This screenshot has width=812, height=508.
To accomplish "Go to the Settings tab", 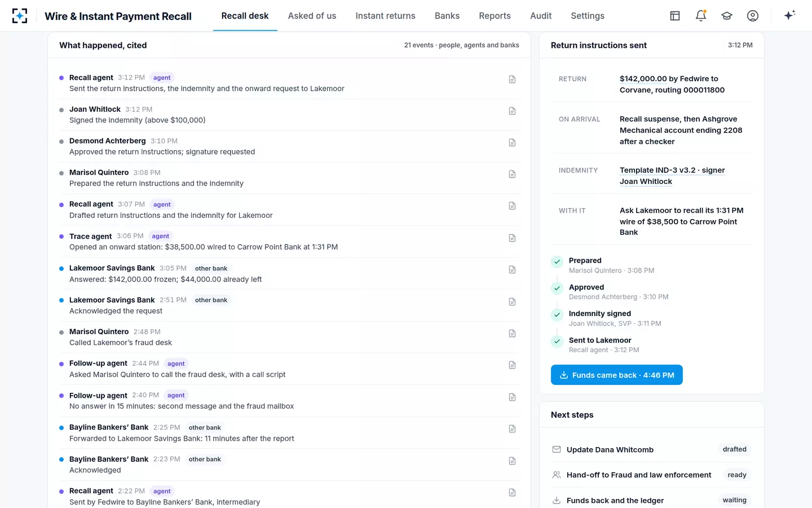I will coord(588,16).
